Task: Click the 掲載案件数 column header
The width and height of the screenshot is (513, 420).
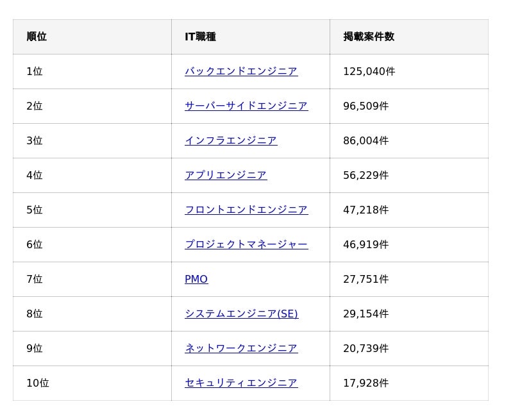Action: point(369,37)
